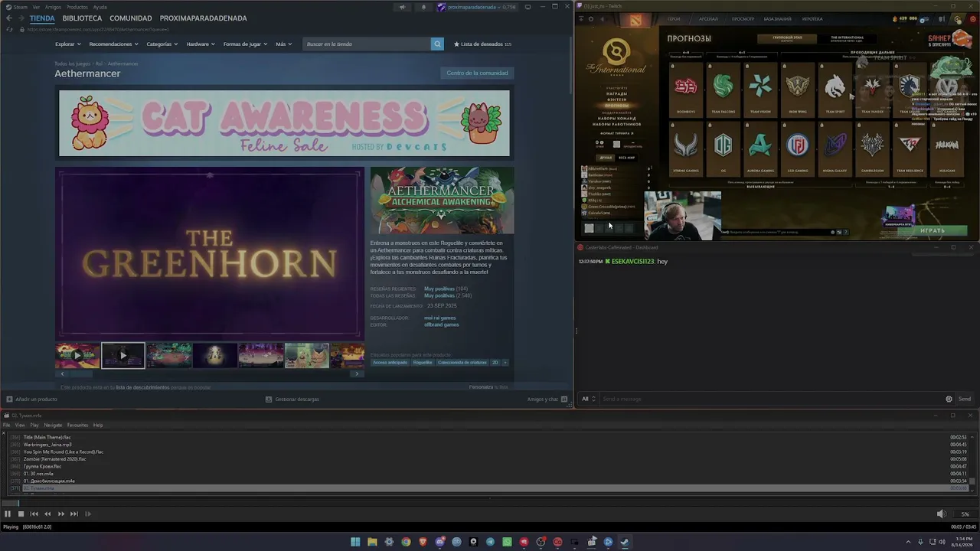Expand the Recomendaciones dropdown
980x551 pixels.
pyautogui.click(x=113, y=44)
